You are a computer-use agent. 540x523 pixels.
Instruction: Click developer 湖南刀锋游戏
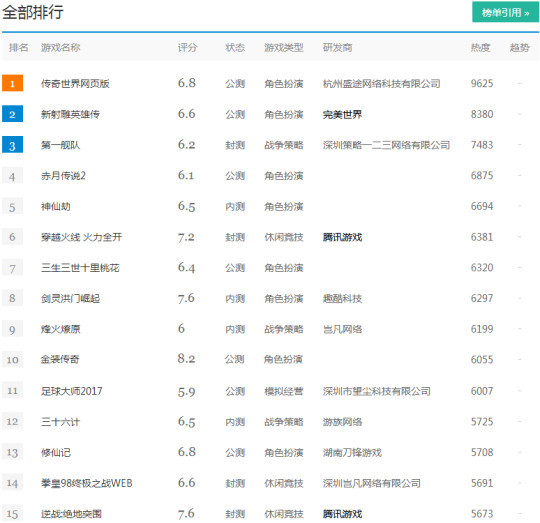click(x=352, y=453)
